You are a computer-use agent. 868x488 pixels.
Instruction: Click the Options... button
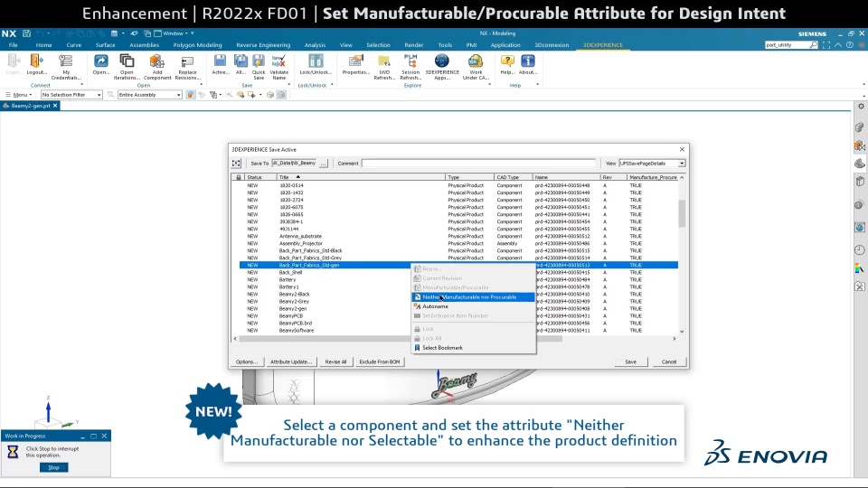point(246,361)
